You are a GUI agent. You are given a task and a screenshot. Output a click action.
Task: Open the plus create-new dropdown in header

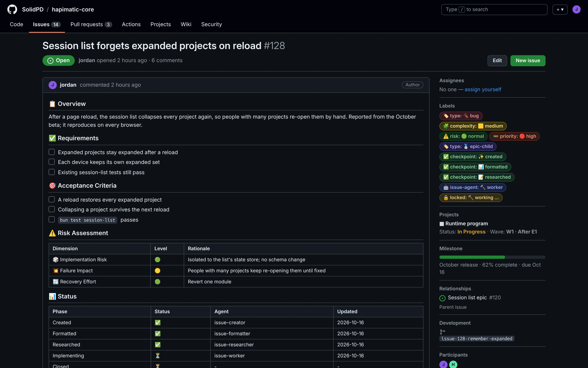pyautogui.click(x=560, y=9)
